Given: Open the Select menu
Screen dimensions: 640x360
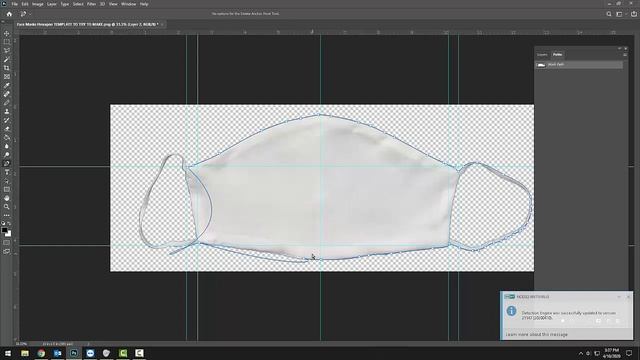Looking at the screenshot, I should 78,4.
